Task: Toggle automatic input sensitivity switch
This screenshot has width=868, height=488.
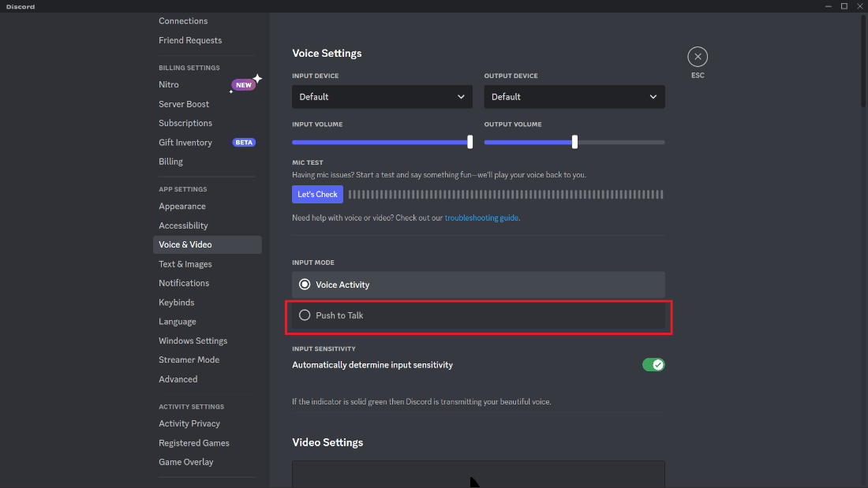Action: click(x=653, y=364)
